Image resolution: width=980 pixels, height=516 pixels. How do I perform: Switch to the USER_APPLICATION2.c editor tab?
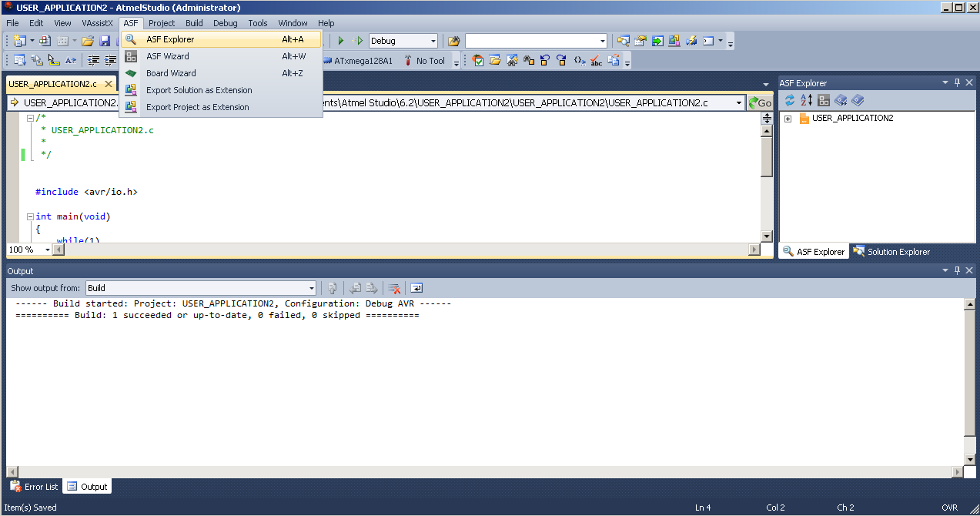tap(52, 84)
